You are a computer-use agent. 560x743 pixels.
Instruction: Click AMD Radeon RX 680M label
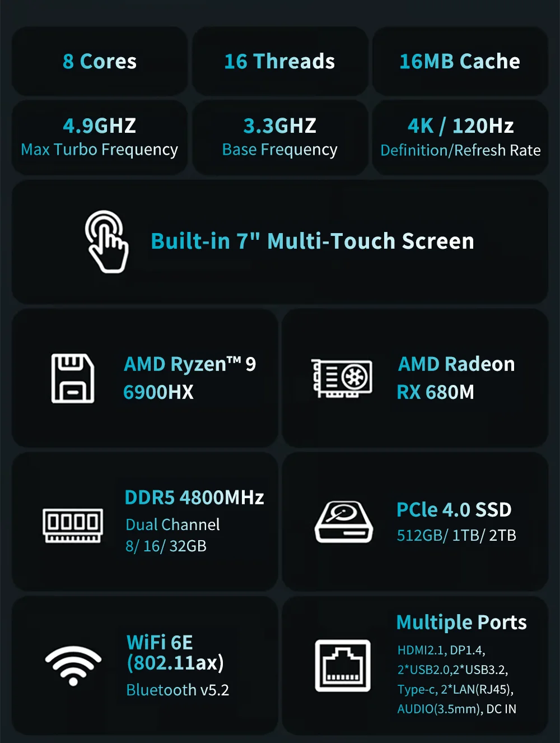[x=456, y=378]
